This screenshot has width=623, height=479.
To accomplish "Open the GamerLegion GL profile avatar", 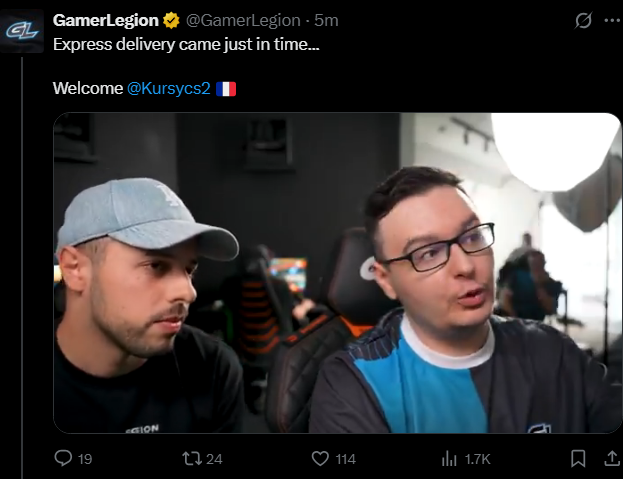I will [x=22, y=31].
